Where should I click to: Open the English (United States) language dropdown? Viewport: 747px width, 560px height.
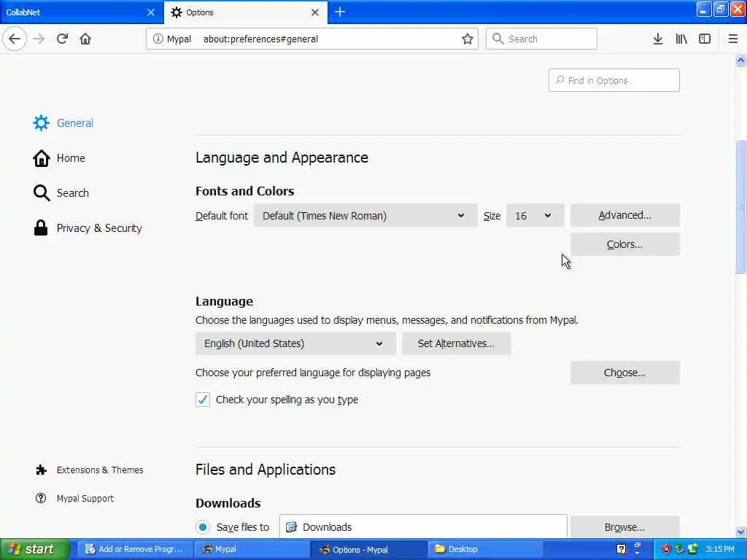295,343
